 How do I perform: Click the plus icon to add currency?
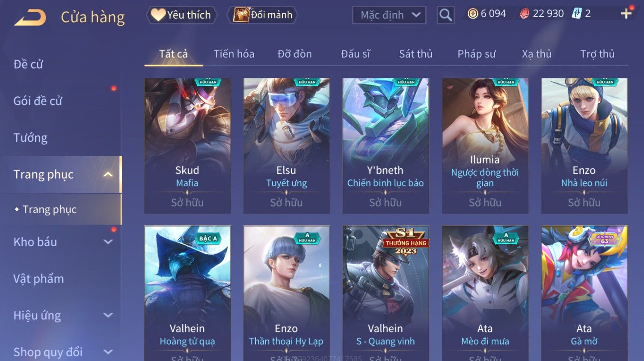tap(626, 14)
